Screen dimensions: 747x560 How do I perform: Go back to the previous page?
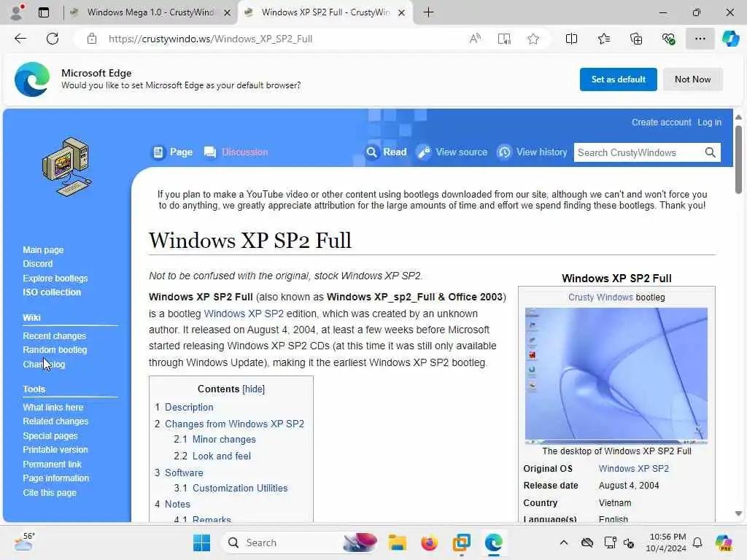pos(20,39)
